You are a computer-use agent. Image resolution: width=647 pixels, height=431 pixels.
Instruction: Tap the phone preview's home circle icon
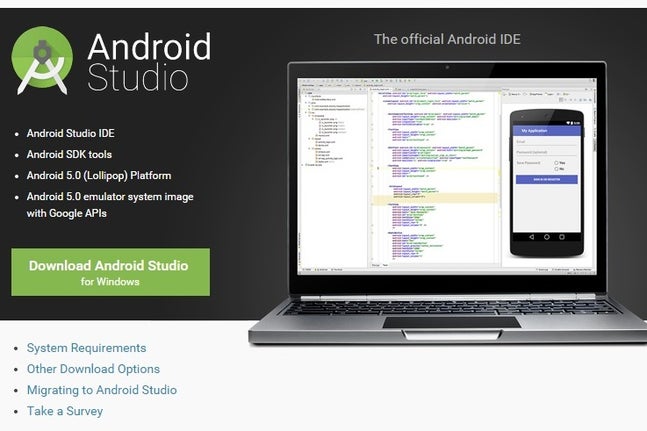(547, 237)
